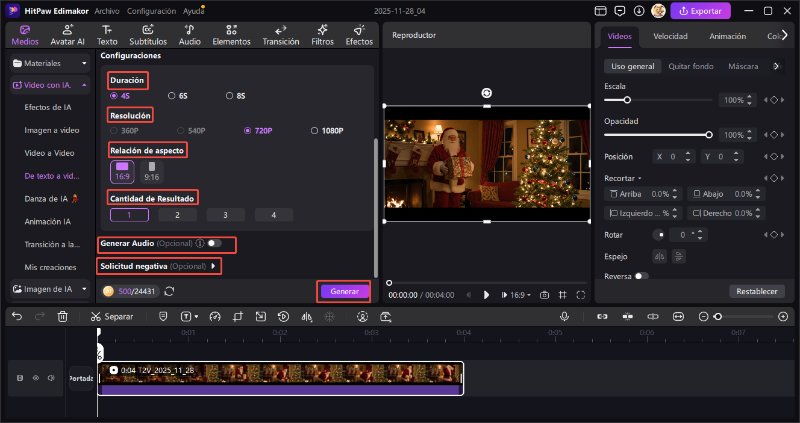Open the Efectos panel
The height and width of the screenshot is (423, 800).
point(359,35)
